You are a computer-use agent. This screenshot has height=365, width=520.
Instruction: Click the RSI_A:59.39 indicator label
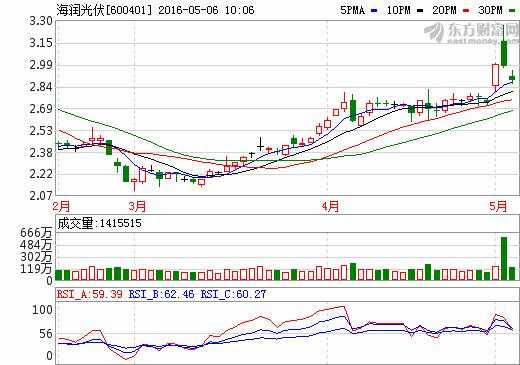point(89,294)
